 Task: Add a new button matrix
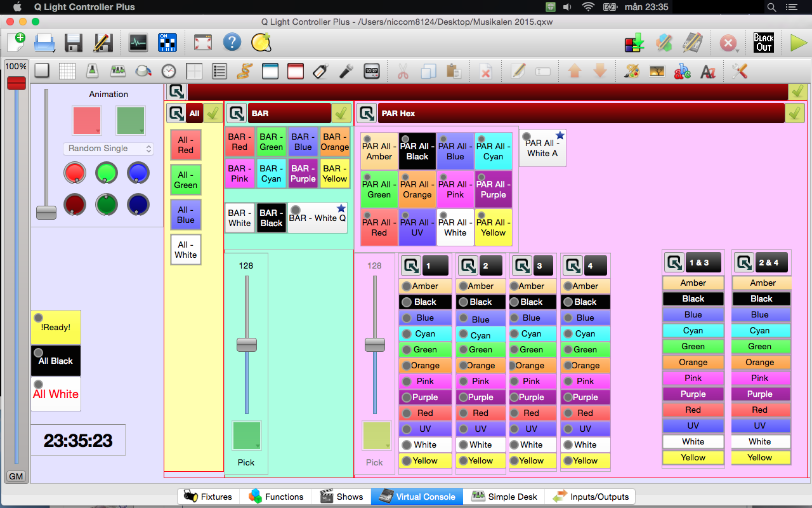[67, 70]
